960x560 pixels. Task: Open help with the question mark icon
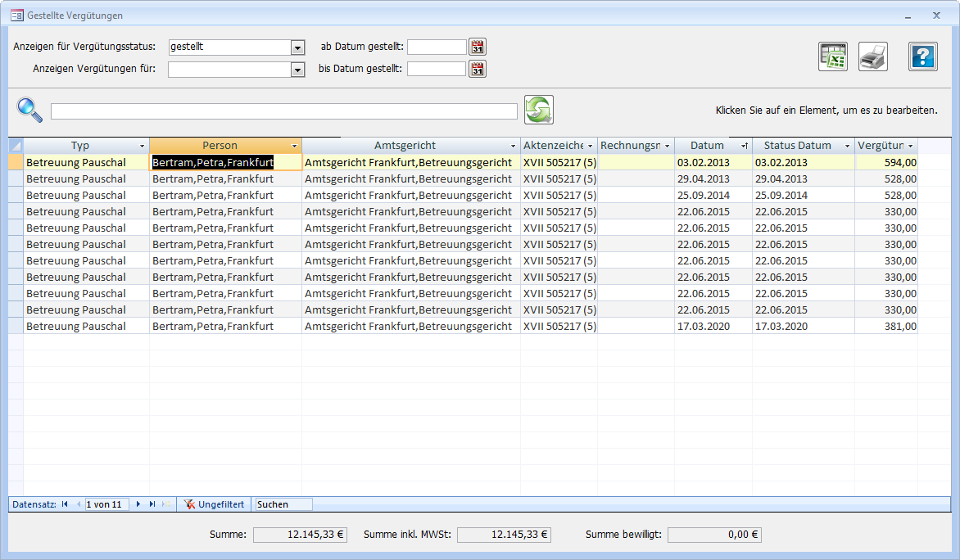click(922, 57)
